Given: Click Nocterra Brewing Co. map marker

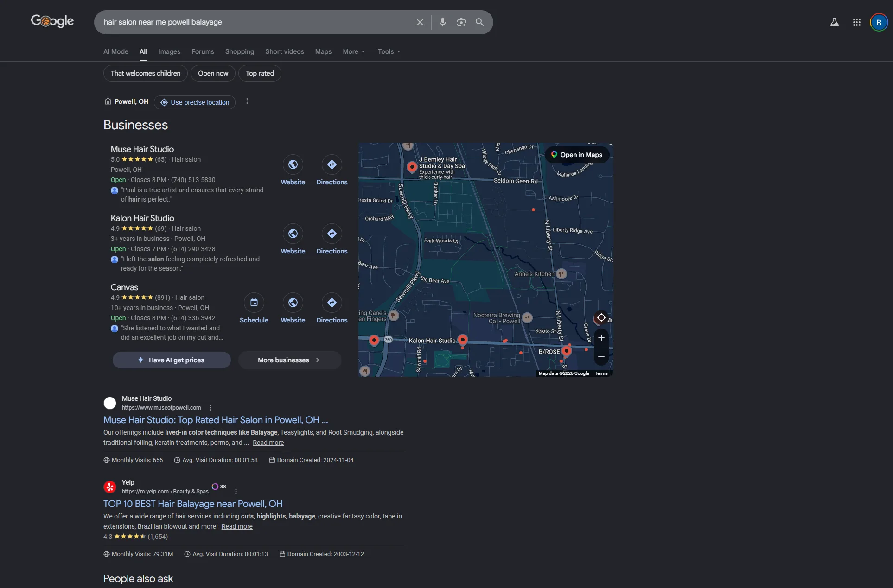Looking at the screenshot, I should [527, 318].
